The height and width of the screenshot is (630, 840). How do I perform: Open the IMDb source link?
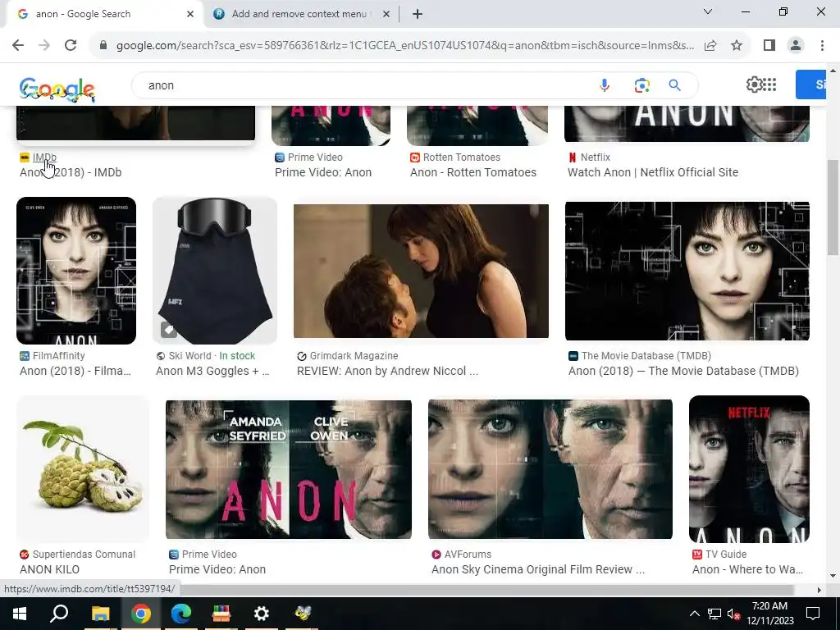click(x=44, y=157)
